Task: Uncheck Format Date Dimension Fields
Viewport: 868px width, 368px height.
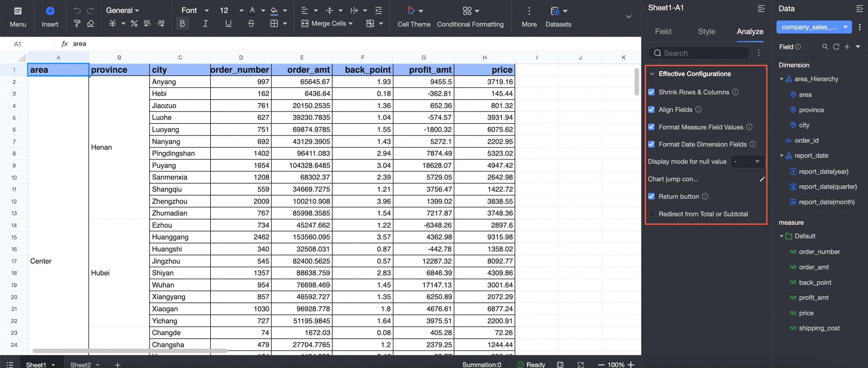Action: [651, 144]
